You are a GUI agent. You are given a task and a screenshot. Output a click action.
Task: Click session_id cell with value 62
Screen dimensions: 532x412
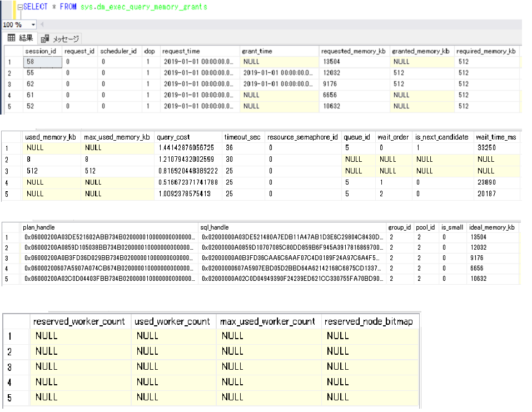pos(43,84)
